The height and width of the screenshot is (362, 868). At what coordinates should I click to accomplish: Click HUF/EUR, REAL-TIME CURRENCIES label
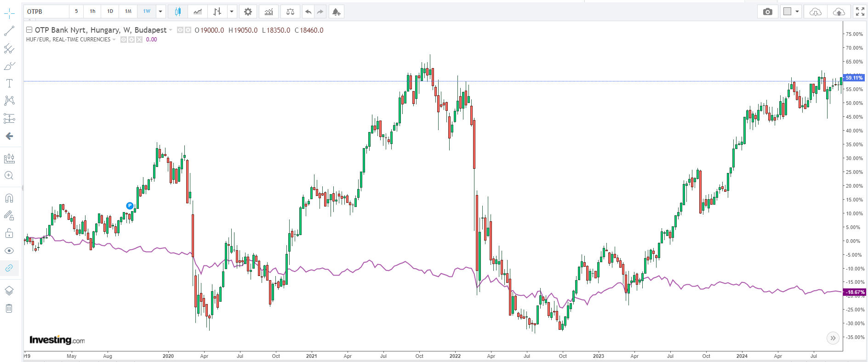[x=69, y=40]
